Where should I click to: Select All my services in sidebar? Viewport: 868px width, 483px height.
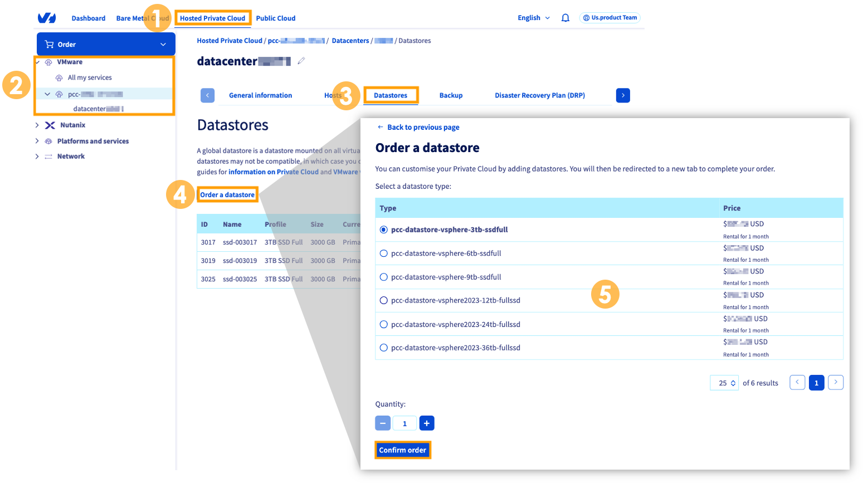coord(90,78)
